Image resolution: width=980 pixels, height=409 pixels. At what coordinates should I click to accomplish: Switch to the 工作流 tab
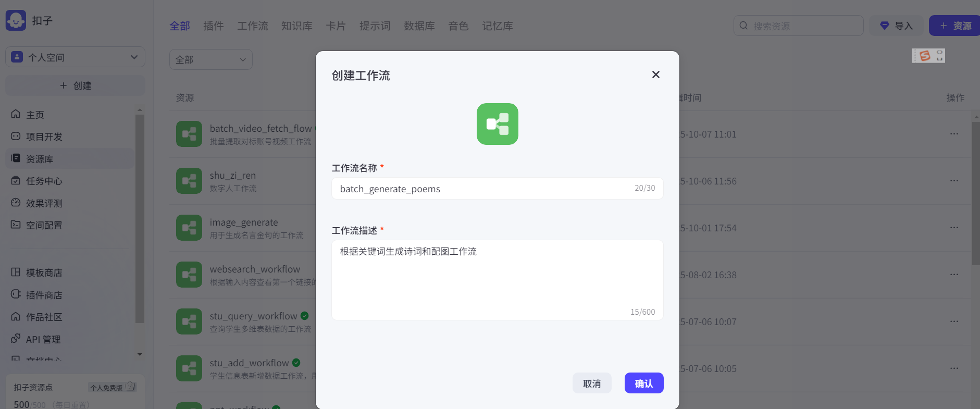click(x=253, y=26)
